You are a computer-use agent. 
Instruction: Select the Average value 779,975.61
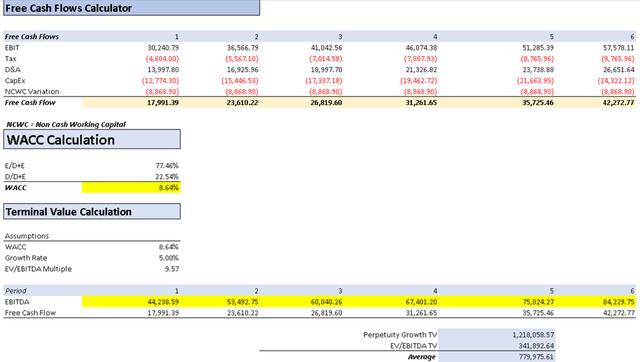[536, 357]
